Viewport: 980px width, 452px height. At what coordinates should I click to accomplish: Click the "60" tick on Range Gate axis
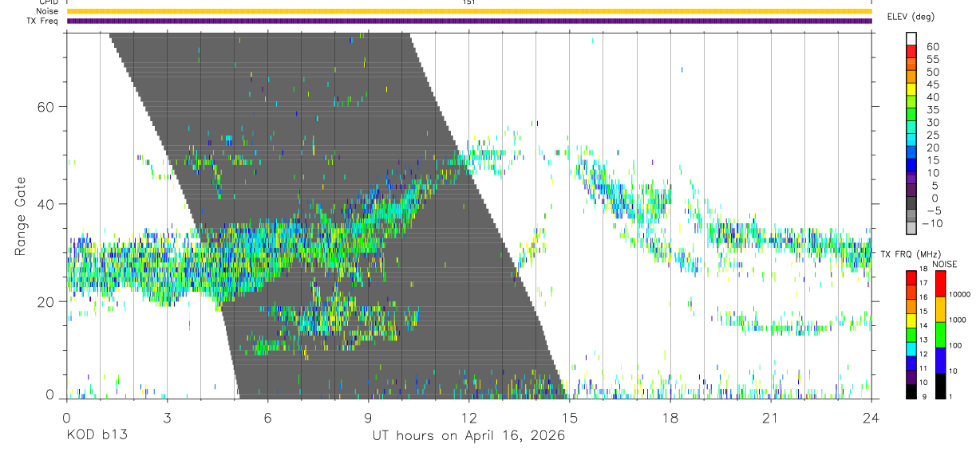[48, 106]
